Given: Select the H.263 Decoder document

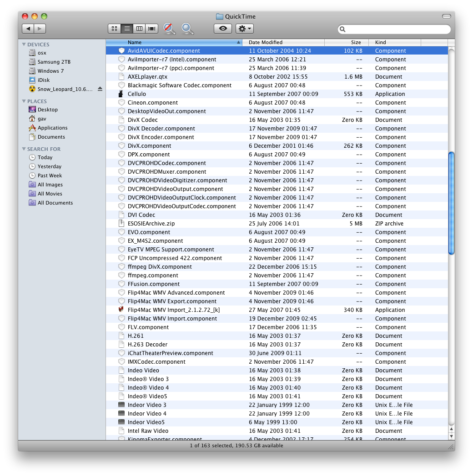Looking at the screenshot, I should tap(147, 344).
